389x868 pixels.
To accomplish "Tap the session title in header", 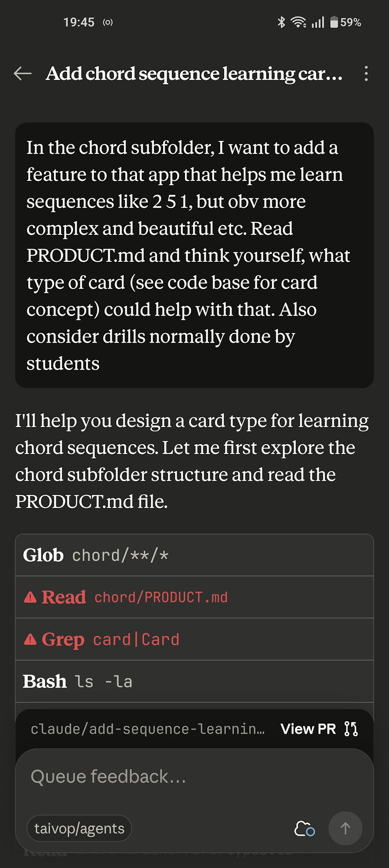I will coord(194,73).
